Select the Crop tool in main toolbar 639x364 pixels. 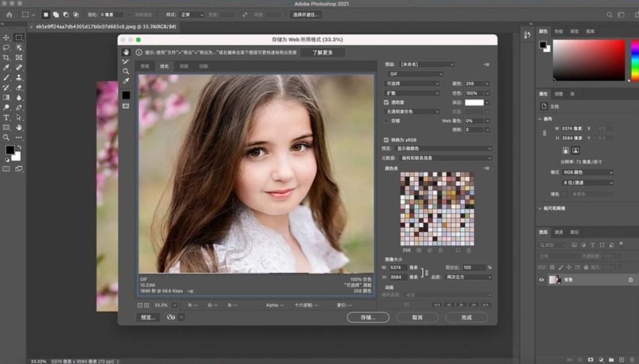pyautogui.click(x=7, y=58)
